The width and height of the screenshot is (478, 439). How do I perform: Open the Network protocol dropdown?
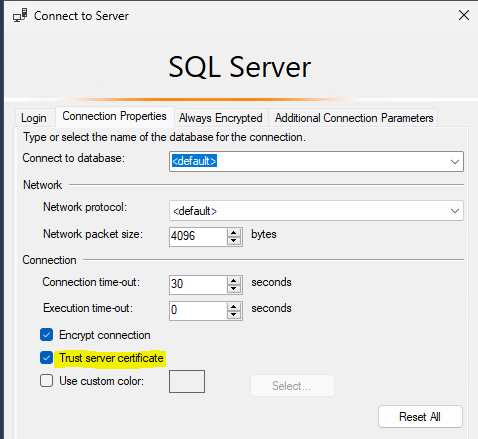316,211
